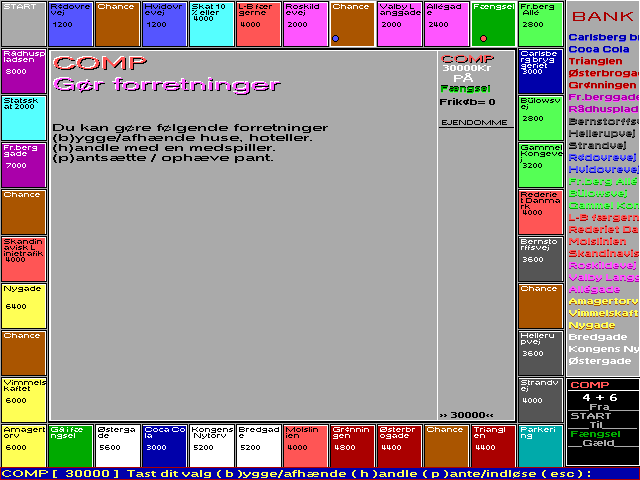Click the Gå i fængsel corner square

[71, 446]
